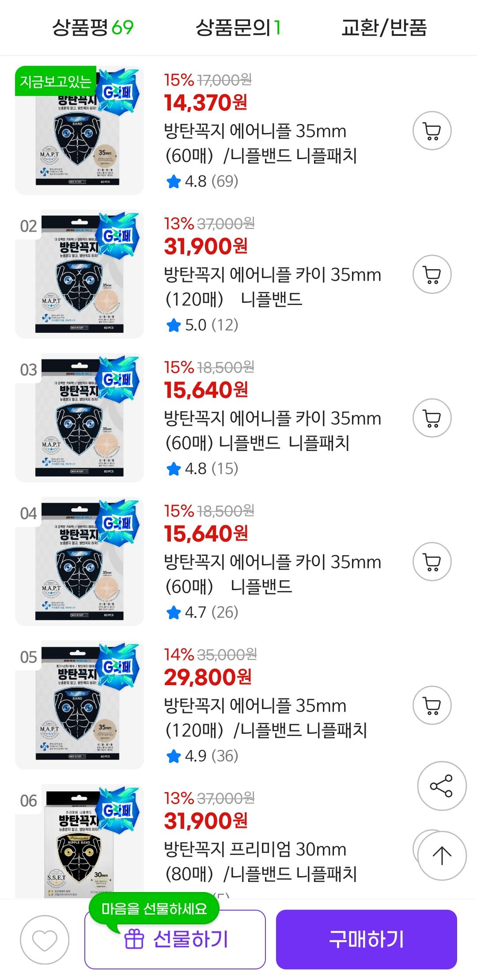Add the 14,370원 item to cart
This screenshot has height=980, width=477.
[432, 131]
